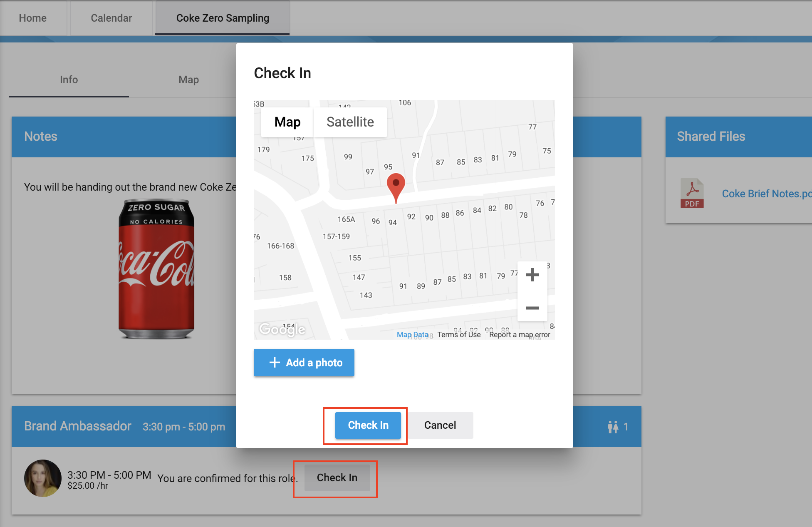Select the Info sub-tab
Image resolution: width=812 pixels, height=527 pixels.
(x=69, y=80)
